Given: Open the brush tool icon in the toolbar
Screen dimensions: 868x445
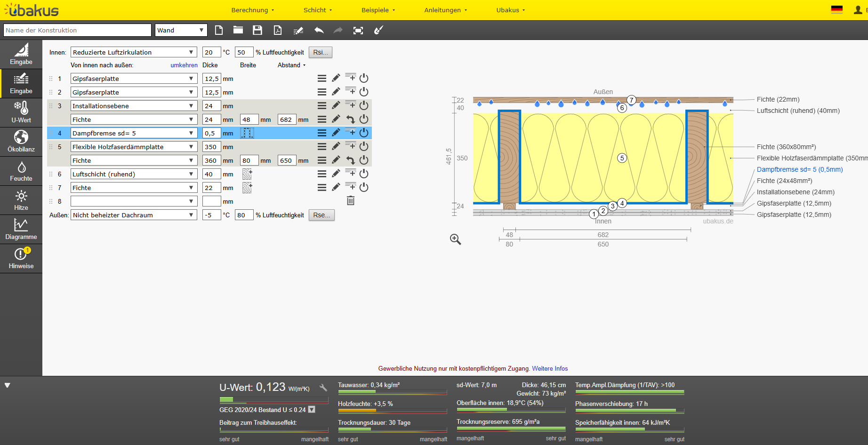Looking at the screenshot, I should click(378, 30).
